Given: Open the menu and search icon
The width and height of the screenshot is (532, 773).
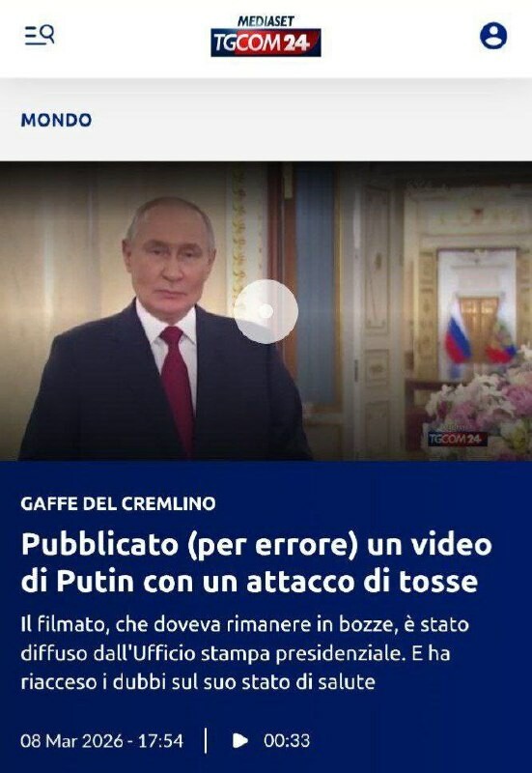Looking at the screenshot, I should click(40, 35).
